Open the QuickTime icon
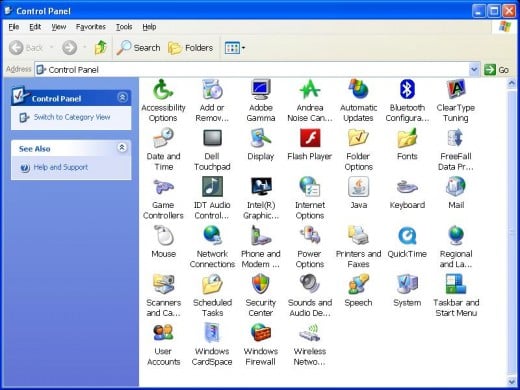The height and width of the screenshot is (390, 520). click(x=407, y=235)
